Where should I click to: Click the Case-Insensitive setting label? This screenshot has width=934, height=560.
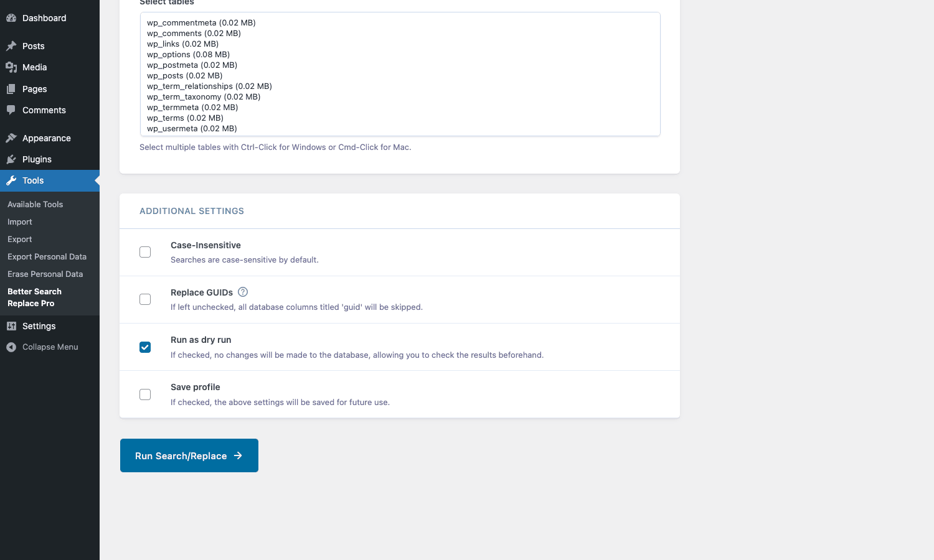(x=205, y=245)
